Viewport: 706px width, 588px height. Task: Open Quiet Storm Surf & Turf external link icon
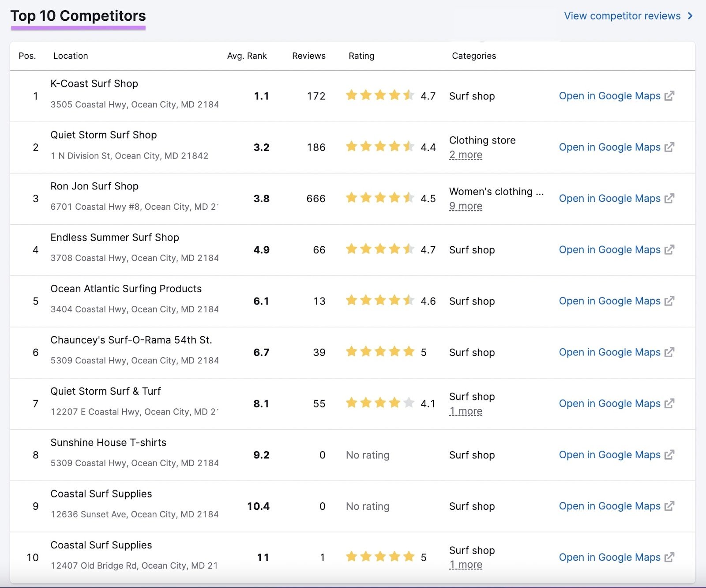tap(670, 403)
